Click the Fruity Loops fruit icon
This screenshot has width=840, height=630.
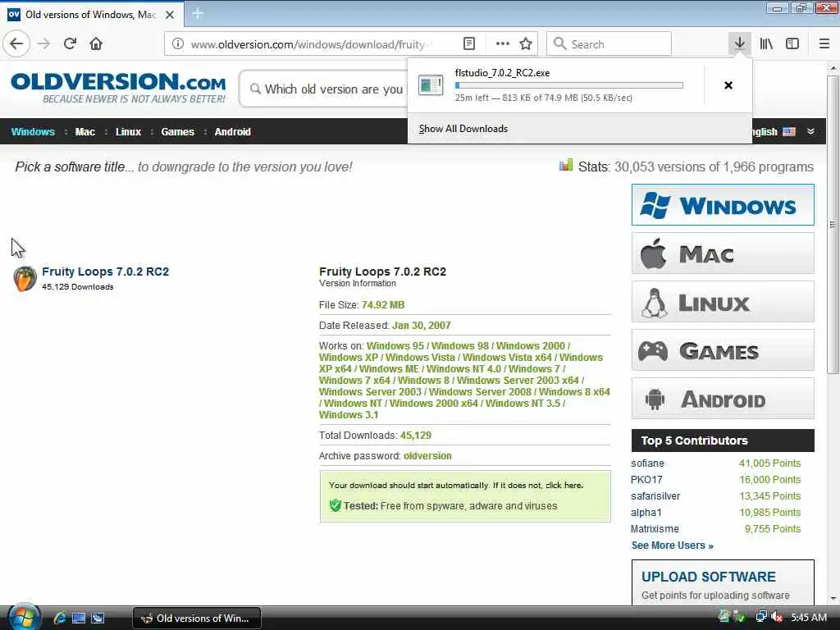tap(25, 279)
